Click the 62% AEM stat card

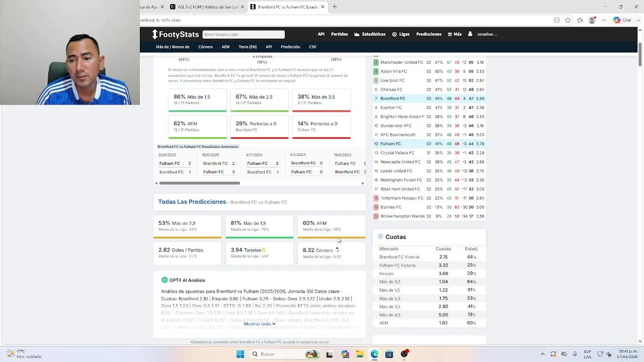(197, 127)
